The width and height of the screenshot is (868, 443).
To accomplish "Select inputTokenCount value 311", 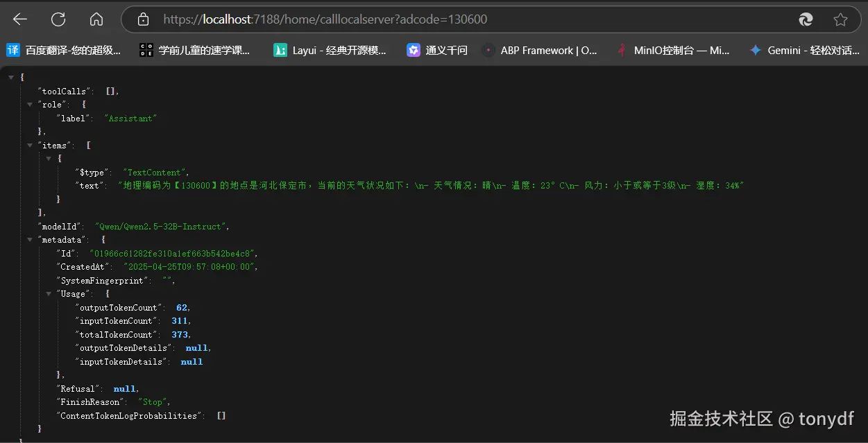I will click(180, 321).
